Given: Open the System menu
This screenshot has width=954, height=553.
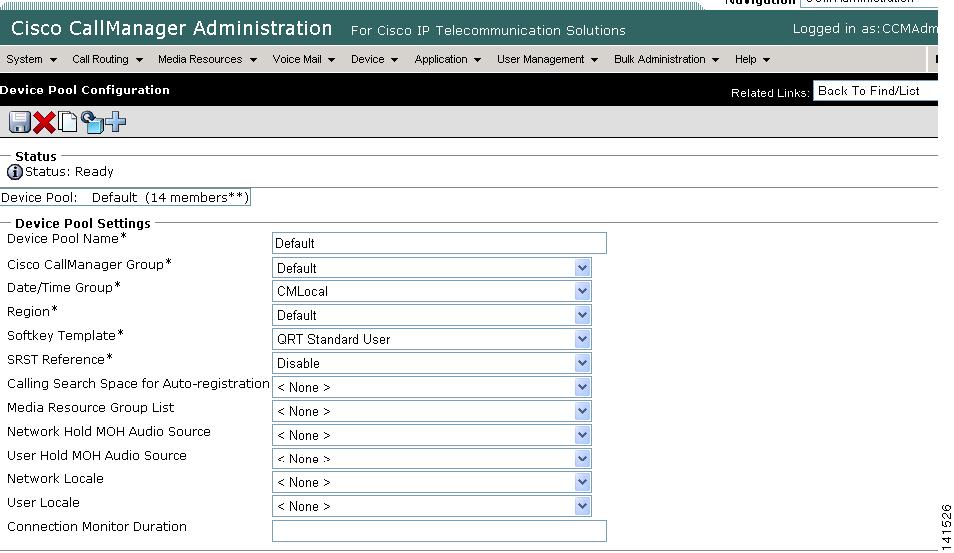Looking at the screenshot, I should 31,60.
